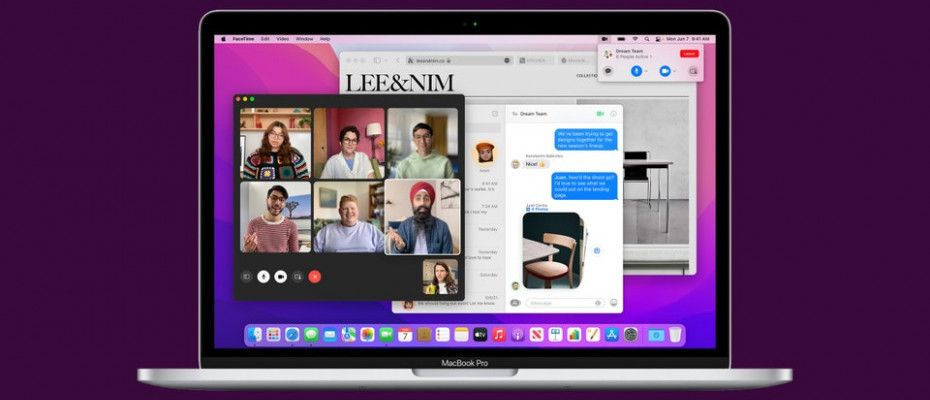Image resolution: width=930 pixels, height=400 pixels.
Task: Toggle the blue camera button in Dream Team panel
Action: click(x=665, y=71)
